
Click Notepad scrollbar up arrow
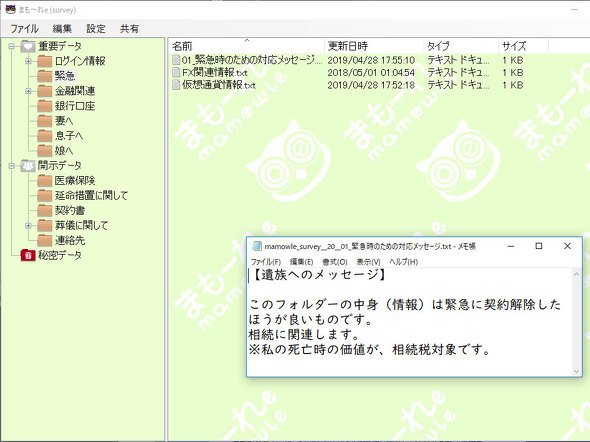[x=576, y=274]
